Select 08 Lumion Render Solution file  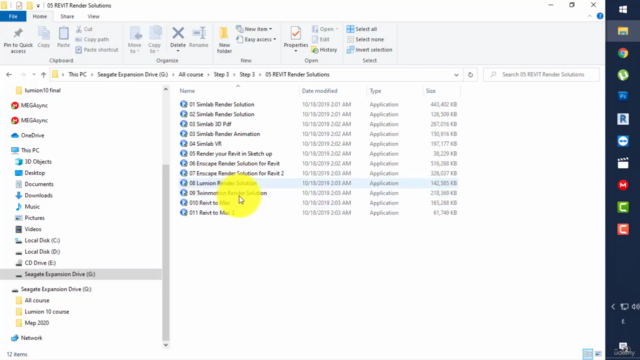[223, 183]
